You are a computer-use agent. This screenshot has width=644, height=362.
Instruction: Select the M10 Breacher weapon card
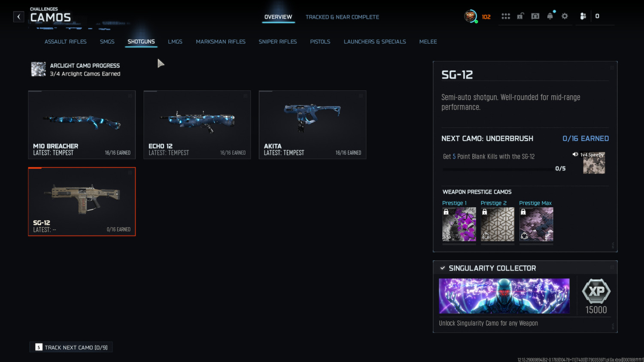(x=82, y=125)
